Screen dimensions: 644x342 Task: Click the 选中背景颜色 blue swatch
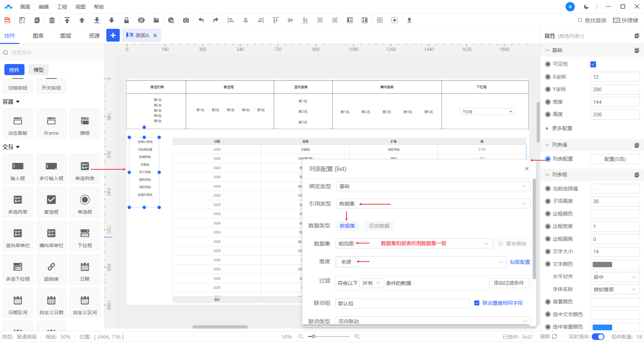tap(602, 327)
